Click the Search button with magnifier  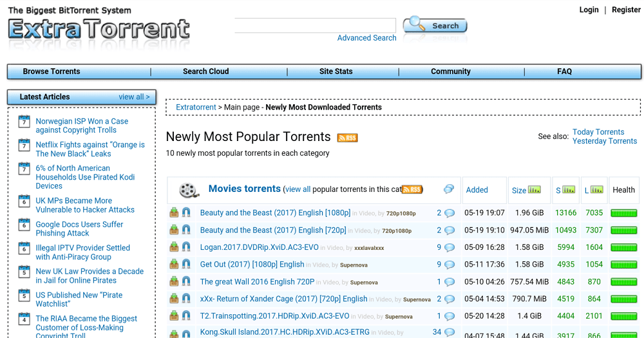pyautogui.click(x=435, y=26)
